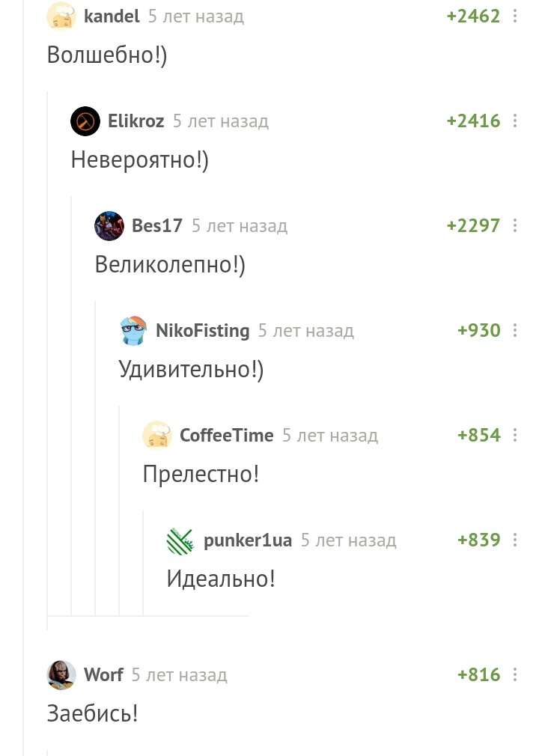Click the +2462 rating on kandel's comment
The width and height of the screenshot is (539, 756).
473,16
